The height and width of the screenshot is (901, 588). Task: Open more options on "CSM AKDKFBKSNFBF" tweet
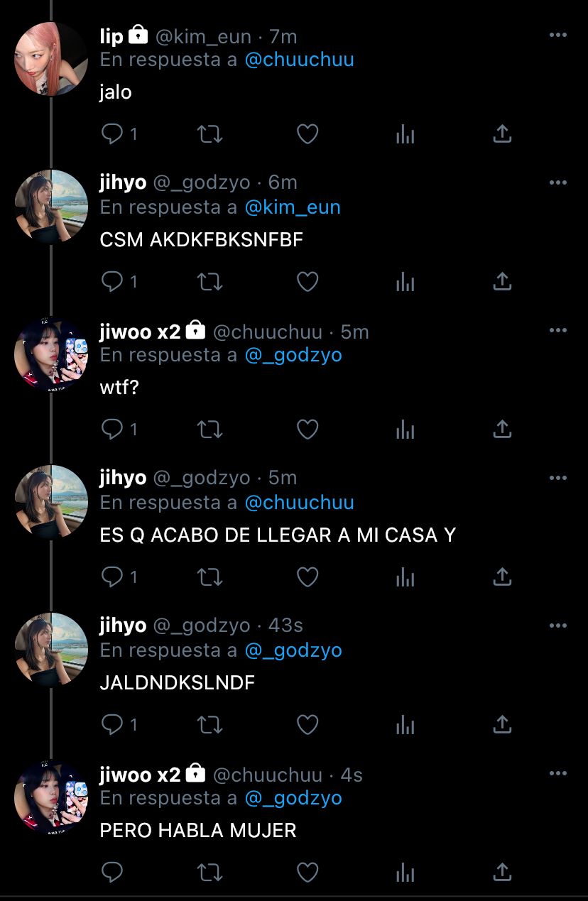[558, 182]
